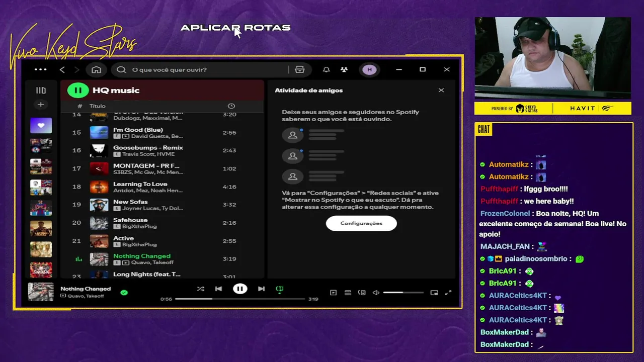Screen dimensions: 644x362
Task: Open the miniplayer icon
Action: (x=434, y=293)
